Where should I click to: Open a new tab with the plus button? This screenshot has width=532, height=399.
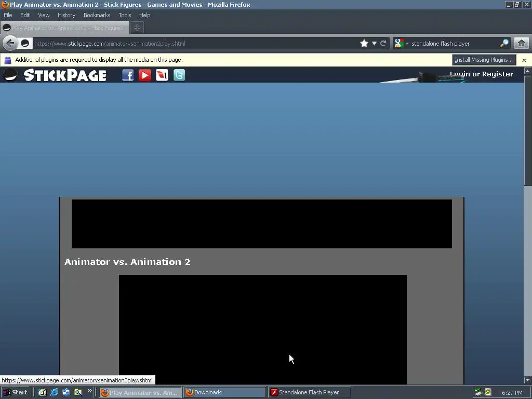pos(137,28)
